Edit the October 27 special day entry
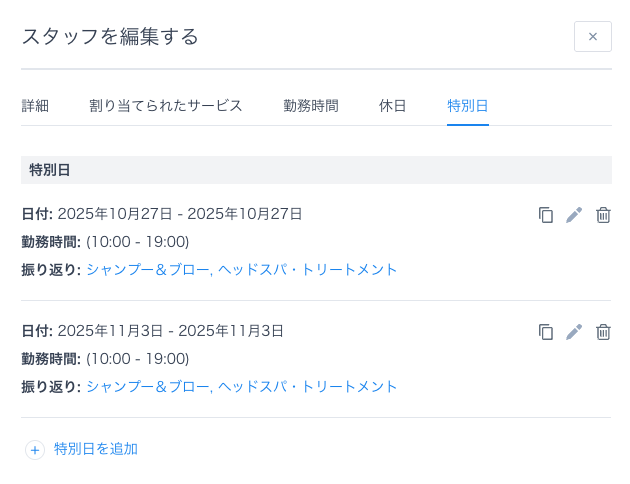The height and width of the screenshot is (484, 630). 574,215
